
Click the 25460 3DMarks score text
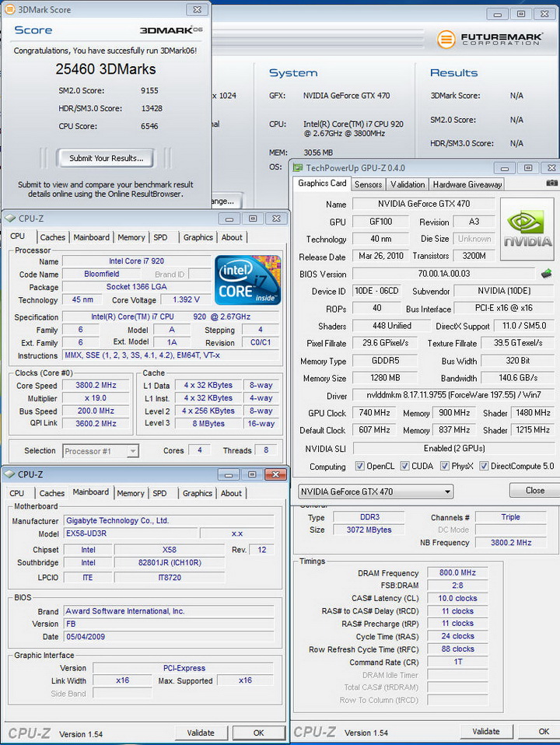click(106, 69)
